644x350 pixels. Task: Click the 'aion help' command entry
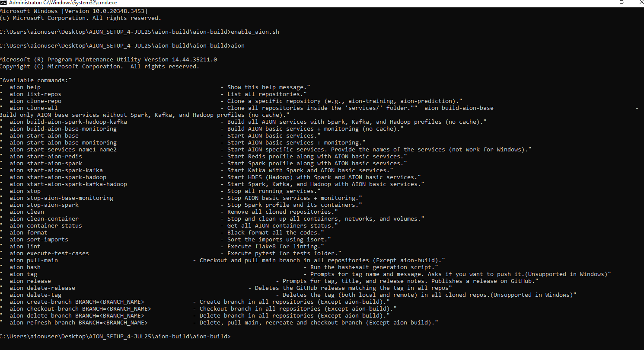coord(25,87)
